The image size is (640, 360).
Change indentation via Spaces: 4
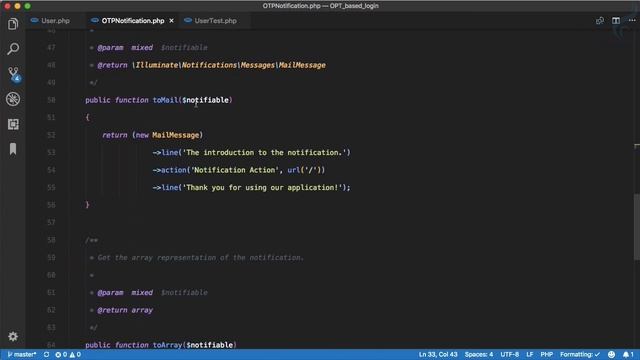coord(479,354)
